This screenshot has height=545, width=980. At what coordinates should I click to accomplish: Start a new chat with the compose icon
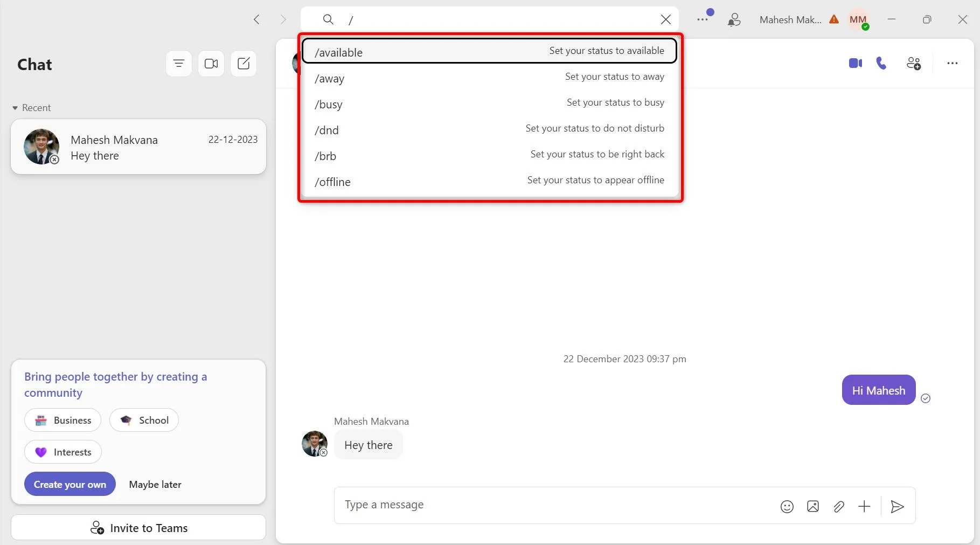244,63
